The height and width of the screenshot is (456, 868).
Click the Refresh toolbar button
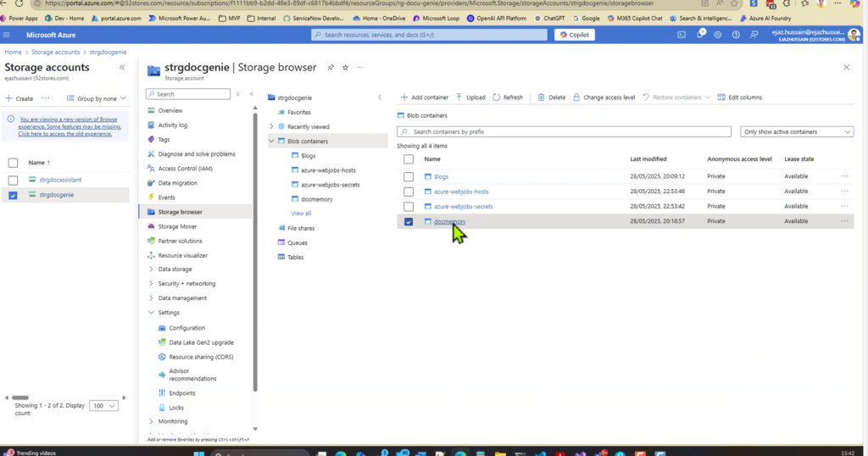[x=508, y=97]
